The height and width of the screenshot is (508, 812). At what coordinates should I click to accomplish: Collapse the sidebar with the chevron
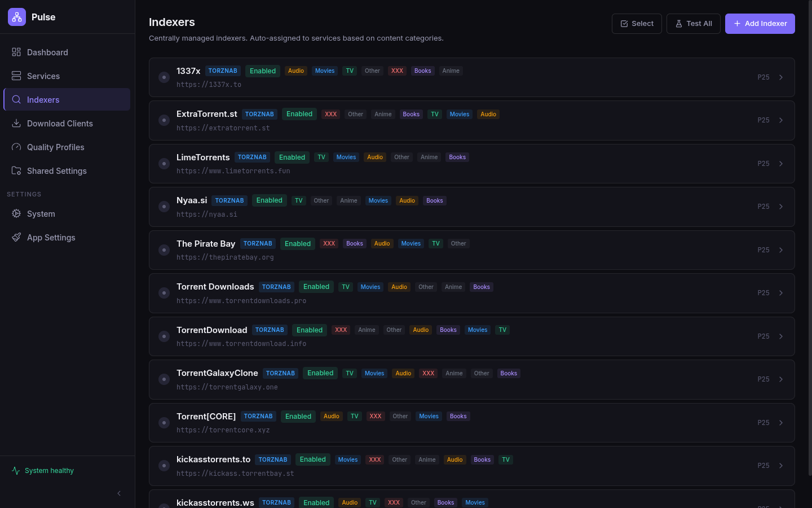[x=119, y=493]
